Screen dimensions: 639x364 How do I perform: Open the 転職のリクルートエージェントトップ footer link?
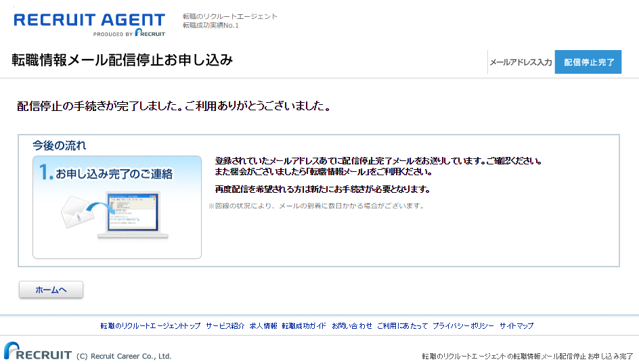150,326
